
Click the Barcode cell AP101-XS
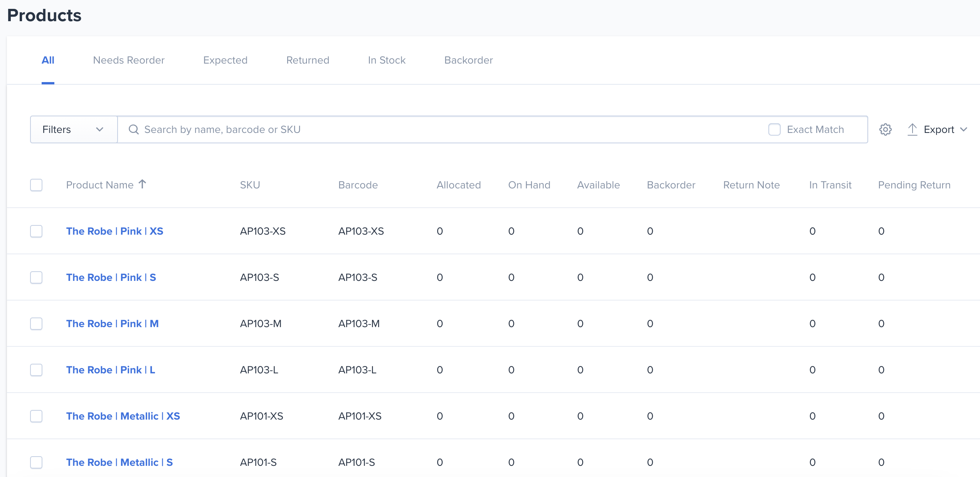(360, 416)
